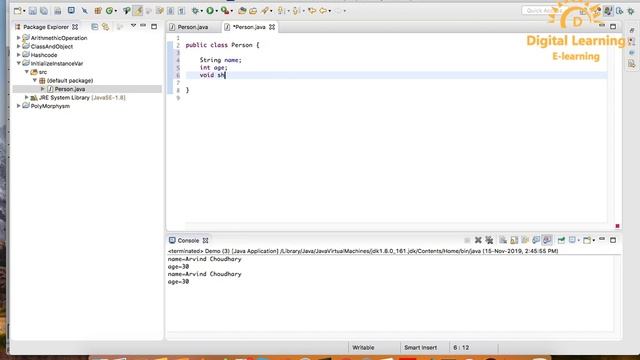
Task: Select Person.java in Package Explorer
Action: click(x=70, y=89)
